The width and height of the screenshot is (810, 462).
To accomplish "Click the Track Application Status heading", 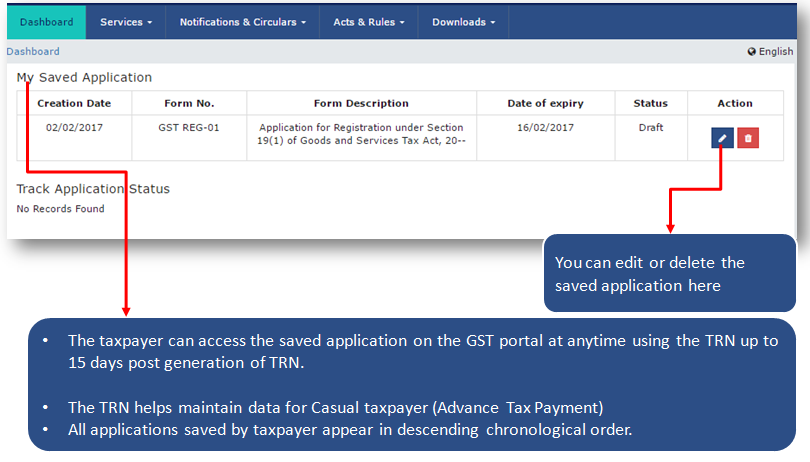I will pos(93,189).
